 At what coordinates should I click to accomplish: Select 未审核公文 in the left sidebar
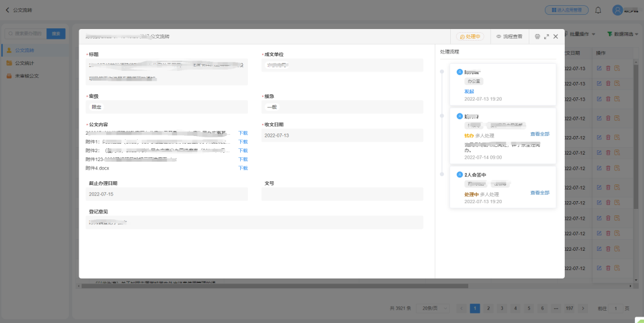[x=27, y=76]
